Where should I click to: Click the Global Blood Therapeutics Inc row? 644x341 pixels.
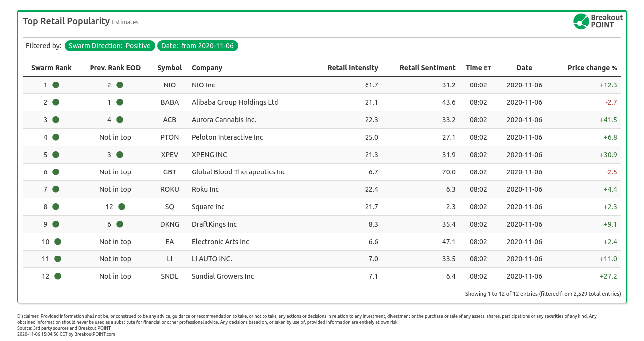coord(239,172)
